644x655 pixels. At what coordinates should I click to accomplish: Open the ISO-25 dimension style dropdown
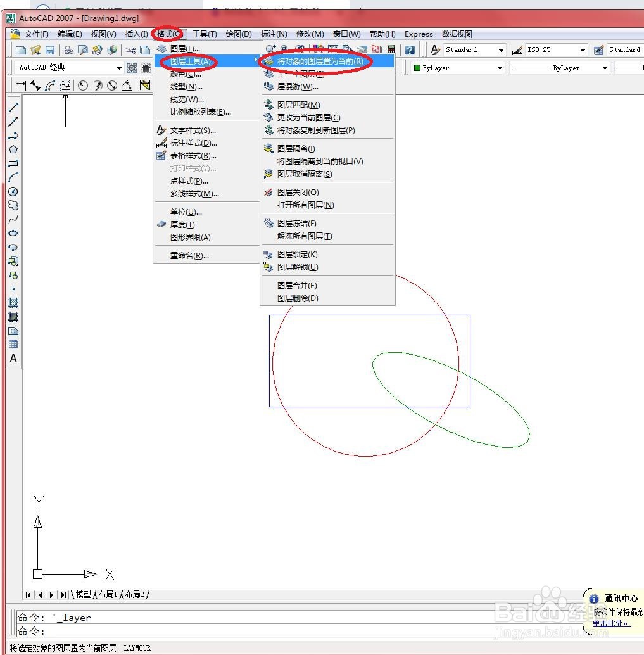583,50
